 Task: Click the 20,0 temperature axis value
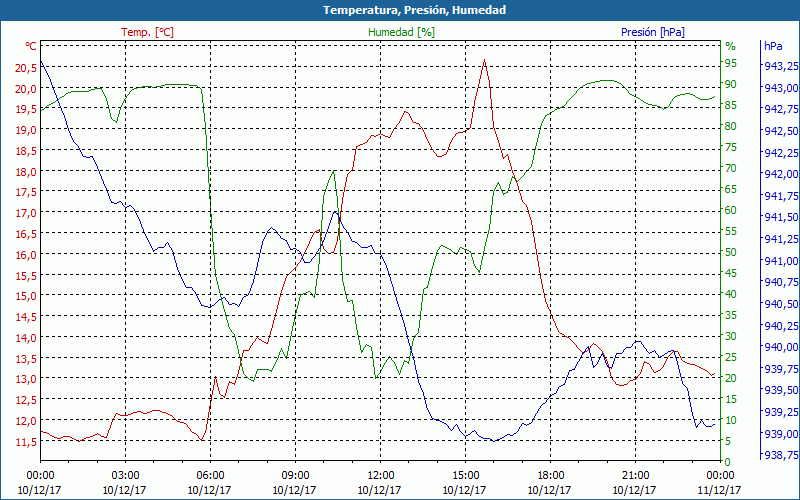26,88
